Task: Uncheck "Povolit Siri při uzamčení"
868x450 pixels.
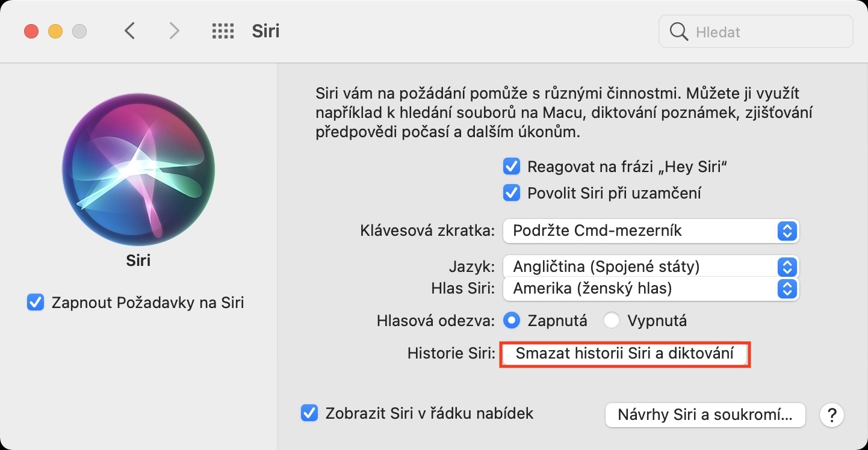Action: (x=512, y=193)
